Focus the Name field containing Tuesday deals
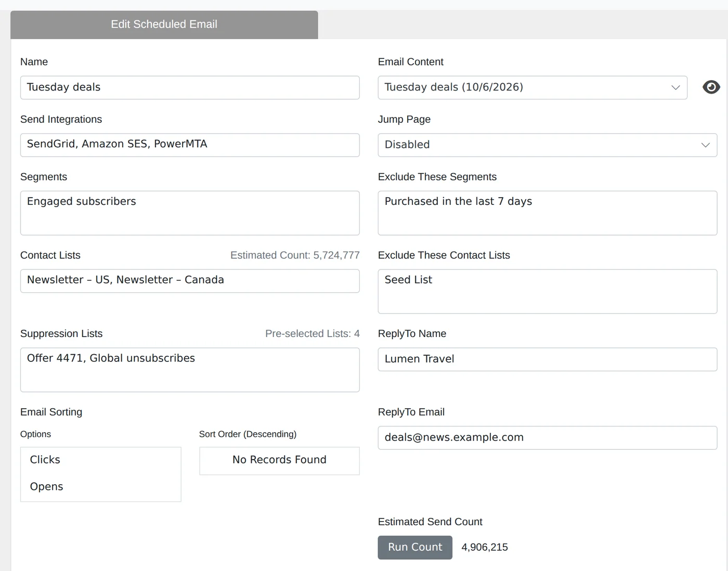This screenshot has height=571, width=728. (190, 87)
